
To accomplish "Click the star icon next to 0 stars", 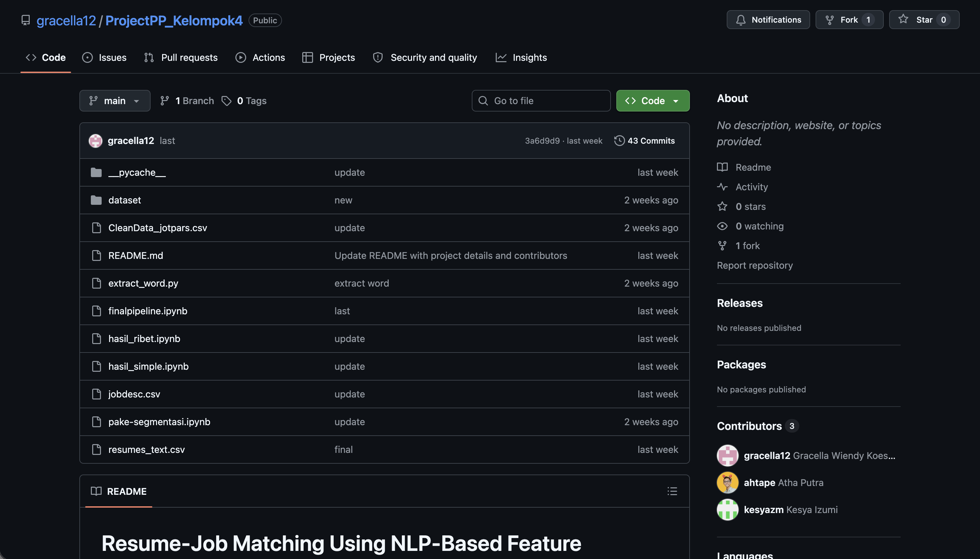I will point(722,206).
